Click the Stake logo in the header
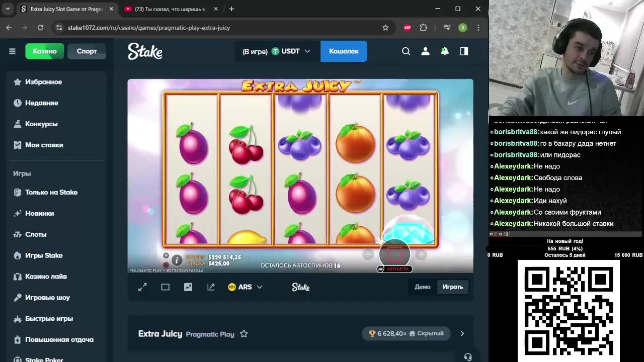644x362 pixels. (x=145, y=51)
